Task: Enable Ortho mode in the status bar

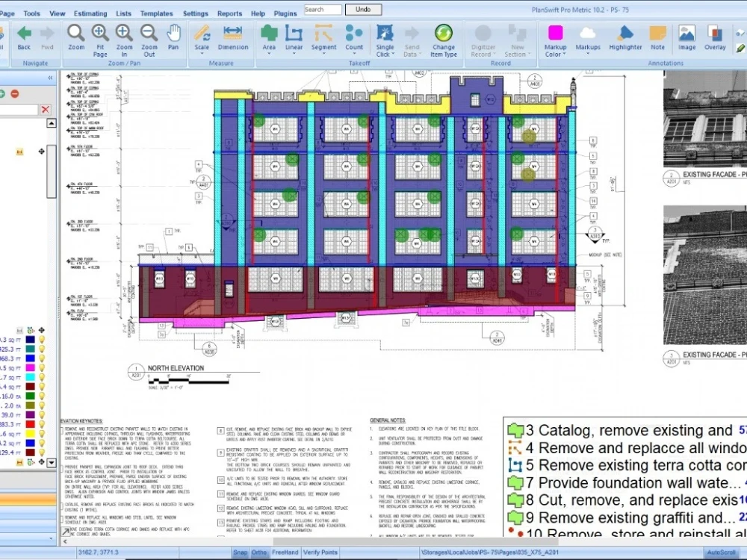Action: [258, 552]
